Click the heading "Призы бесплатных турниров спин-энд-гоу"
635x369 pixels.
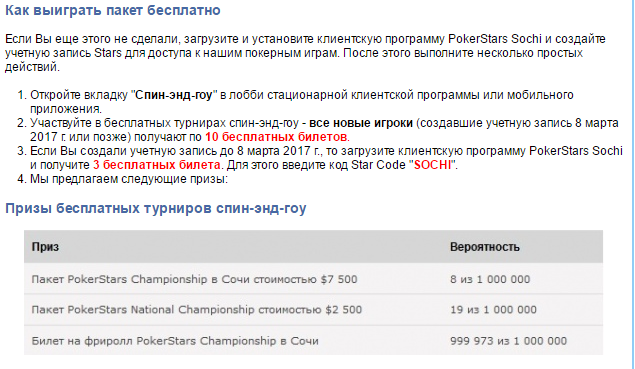click(x=156, y=208)
